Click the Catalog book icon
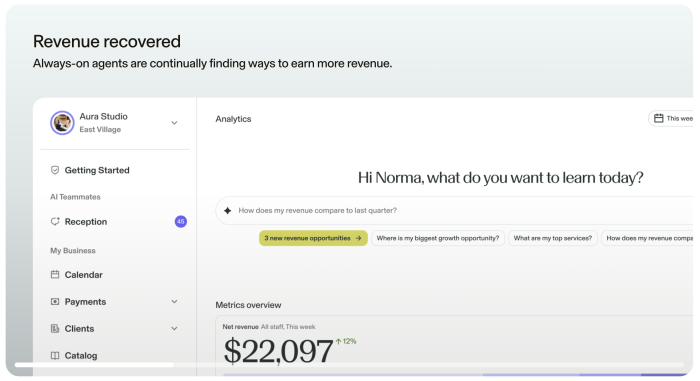Viewport: 700px width, 381px height. point(55,356)
